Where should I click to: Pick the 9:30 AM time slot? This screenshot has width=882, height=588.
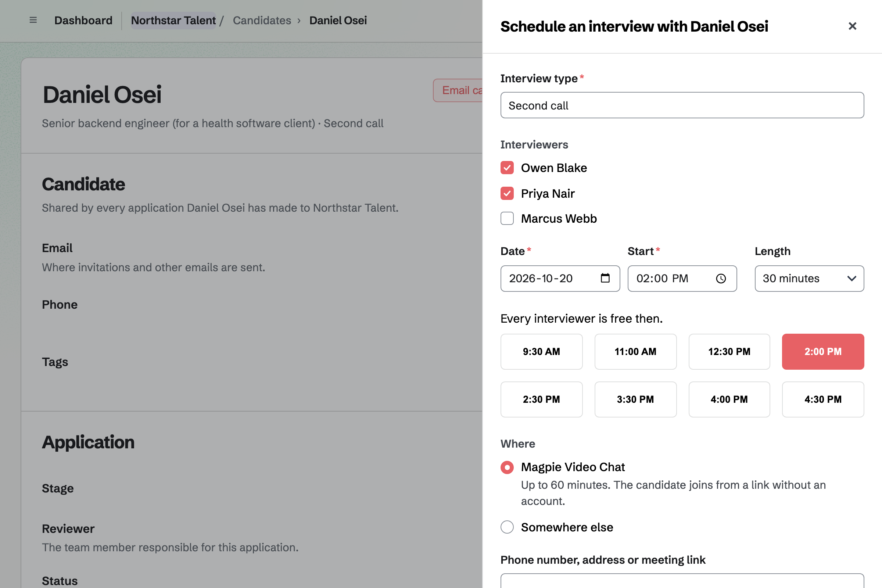541,352
